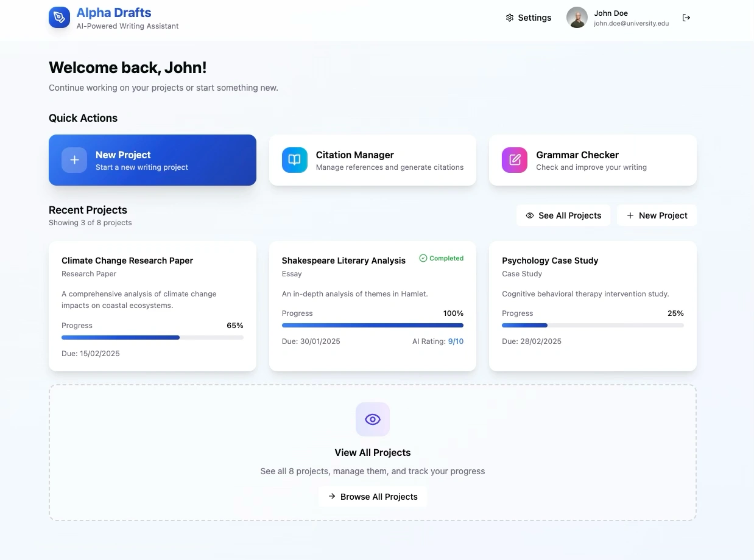
Task: Click the 25% progress value
Action: [675, 313]
